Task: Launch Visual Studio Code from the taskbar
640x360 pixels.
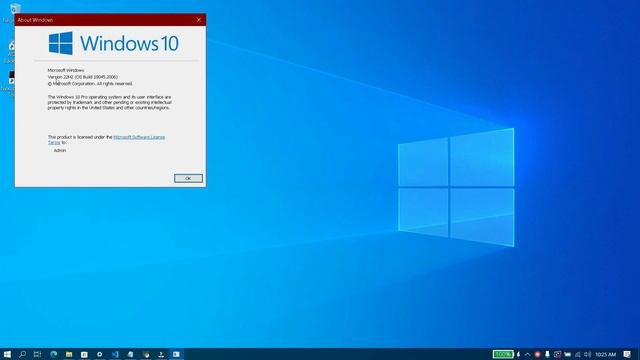Action: click(115, 354)
